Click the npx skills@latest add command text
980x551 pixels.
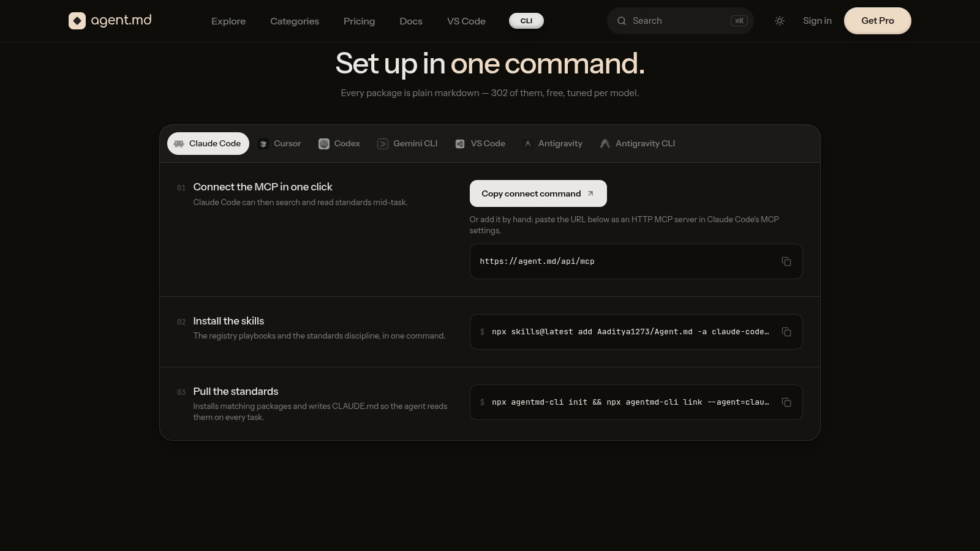pyautogui.click(x=630, y=332)
